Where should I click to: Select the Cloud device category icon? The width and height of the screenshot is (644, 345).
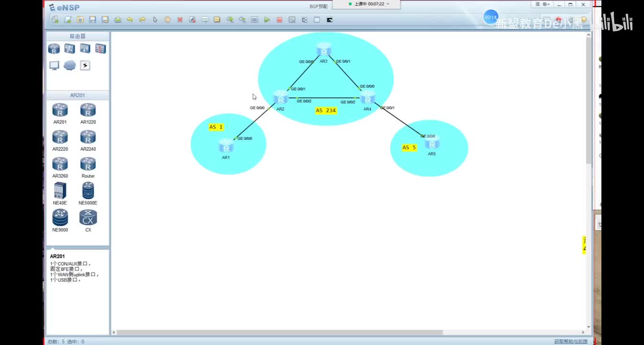coord(69,65)
